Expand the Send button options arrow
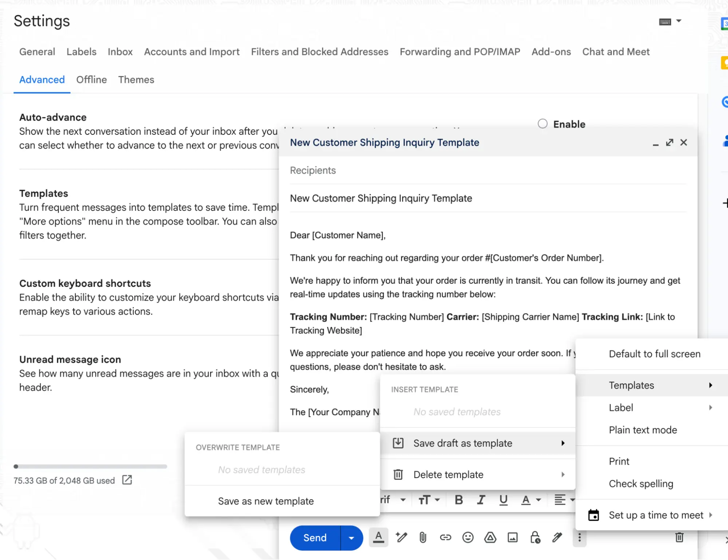728x560 pixels. (351, 538)
